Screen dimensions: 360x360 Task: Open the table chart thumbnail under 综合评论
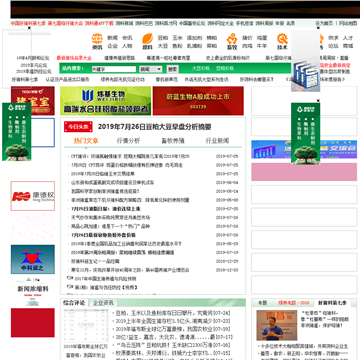[x=86, y=326]
